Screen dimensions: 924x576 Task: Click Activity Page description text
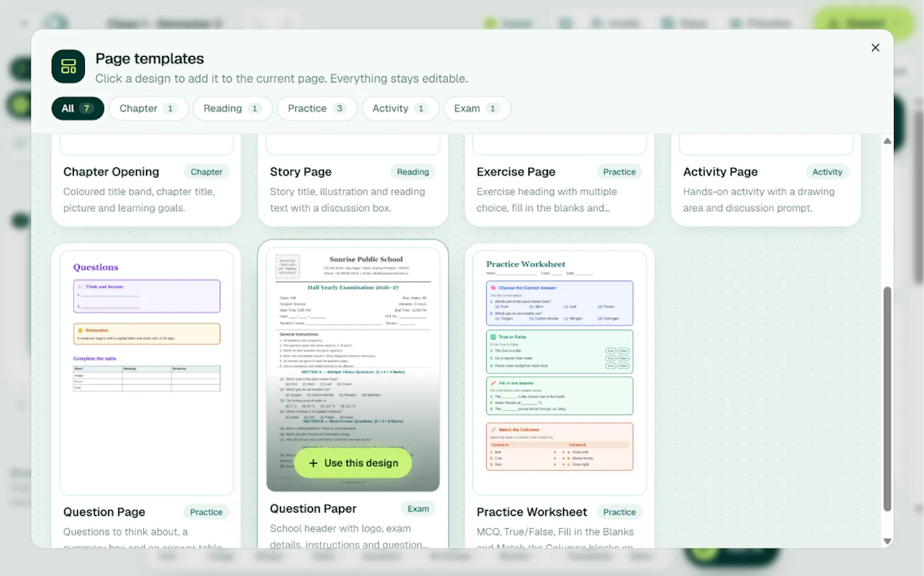pyautogui.click(x=759, y=200)
